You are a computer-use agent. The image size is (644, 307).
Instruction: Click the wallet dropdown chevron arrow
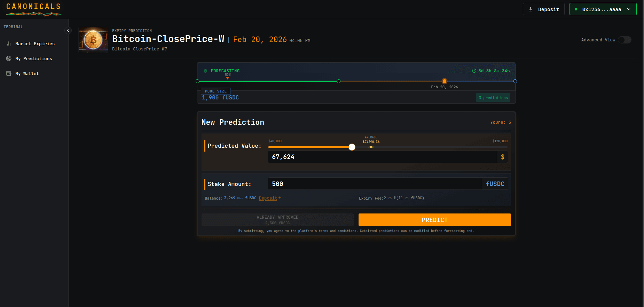point(629,9)
